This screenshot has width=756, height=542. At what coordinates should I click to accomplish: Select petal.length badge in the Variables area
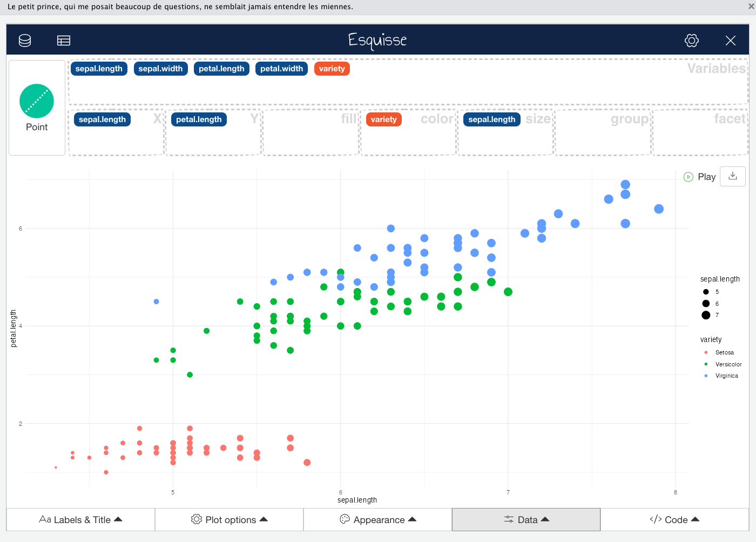pos(221,69)
